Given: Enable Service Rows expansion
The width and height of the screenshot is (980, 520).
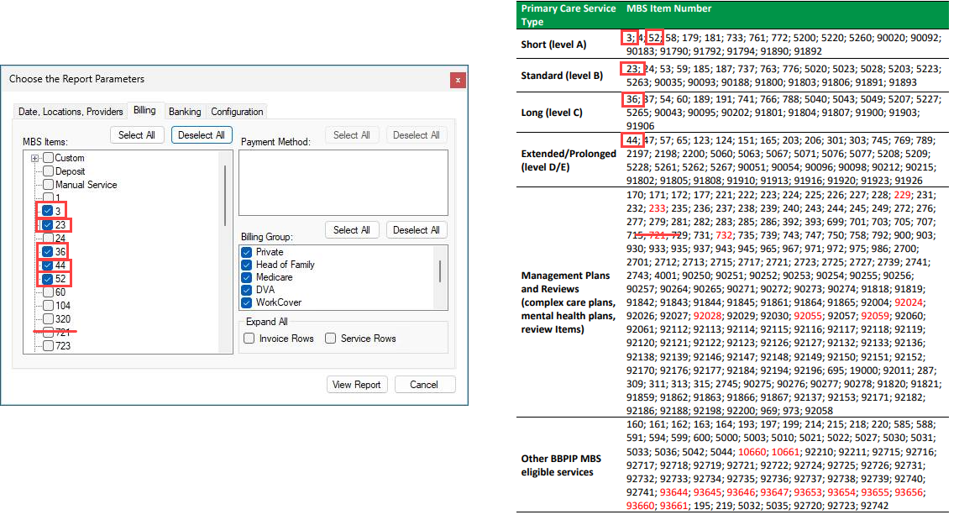Looking at the screenshot, I should 331,339.
